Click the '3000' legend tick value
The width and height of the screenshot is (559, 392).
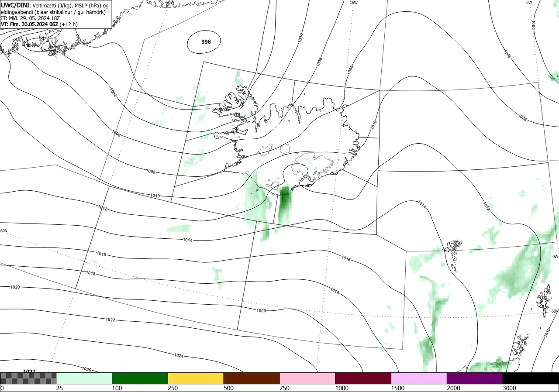[509, 388]
